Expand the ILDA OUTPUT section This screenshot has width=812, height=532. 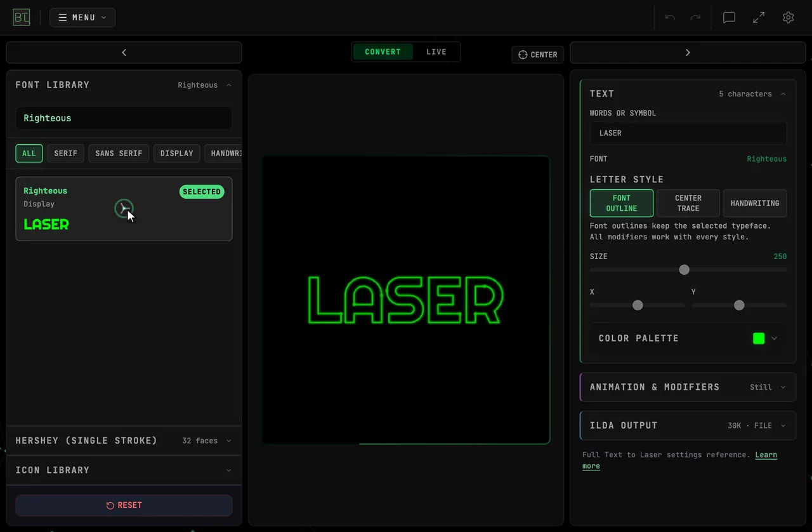coord(688,426)
